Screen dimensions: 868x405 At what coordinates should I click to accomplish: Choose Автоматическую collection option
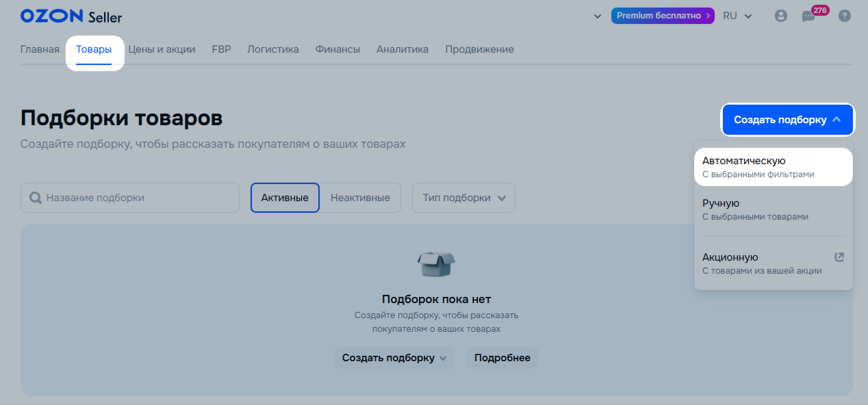pyautogui.click(x=774, y=167)
